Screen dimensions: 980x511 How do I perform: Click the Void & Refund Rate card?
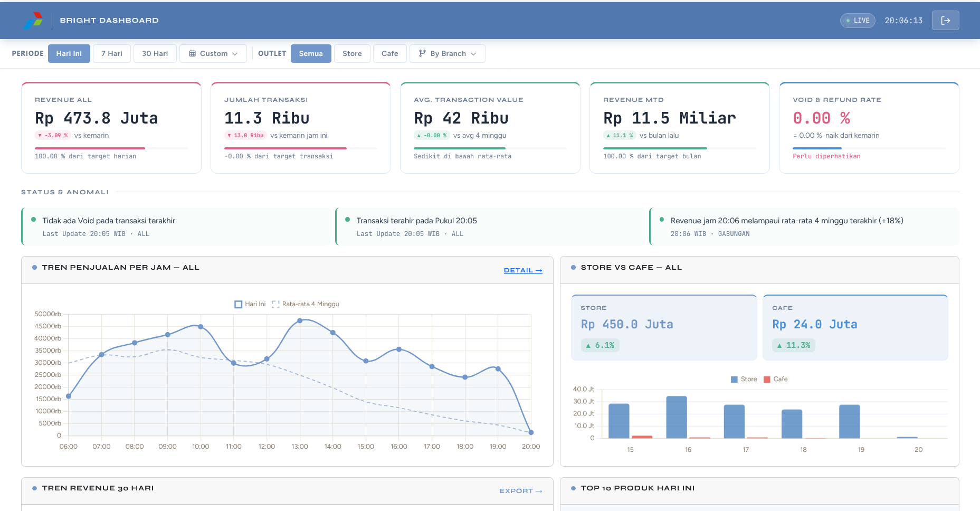pyautogui.click(x=869, y=128)
